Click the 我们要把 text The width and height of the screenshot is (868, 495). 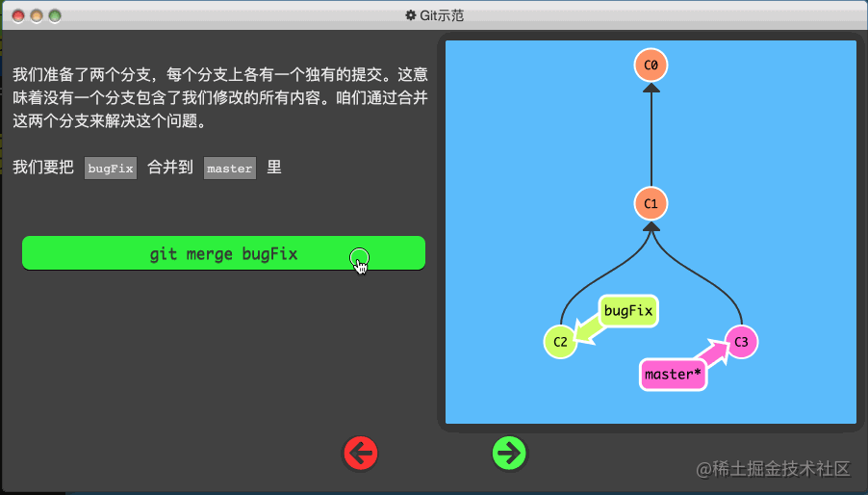click(x=43, y=168)
